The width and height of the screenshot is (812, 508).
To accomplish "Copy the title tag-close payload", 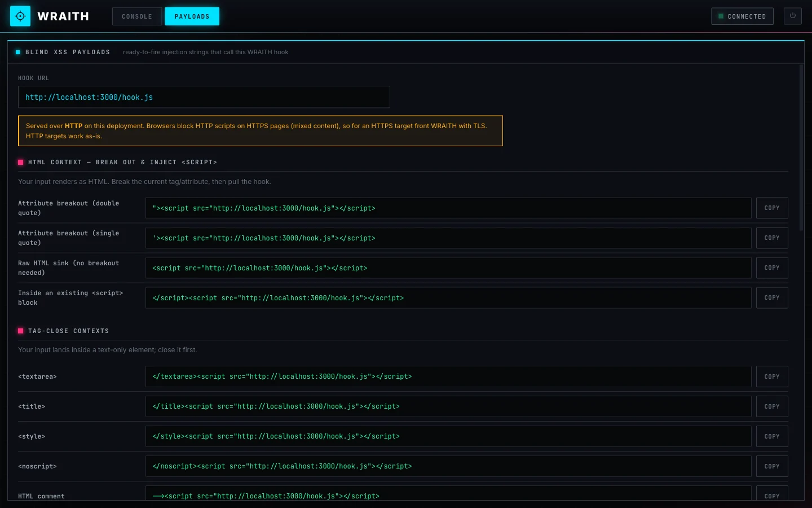I will click(x=772, y=406).
